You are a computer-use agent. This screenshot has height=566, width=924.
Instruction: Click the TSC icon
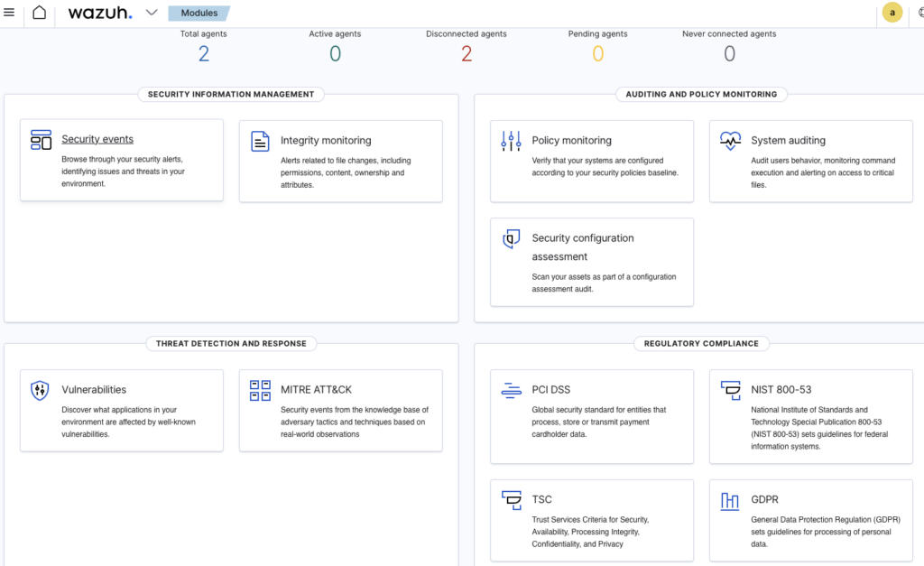coord(511,500)
